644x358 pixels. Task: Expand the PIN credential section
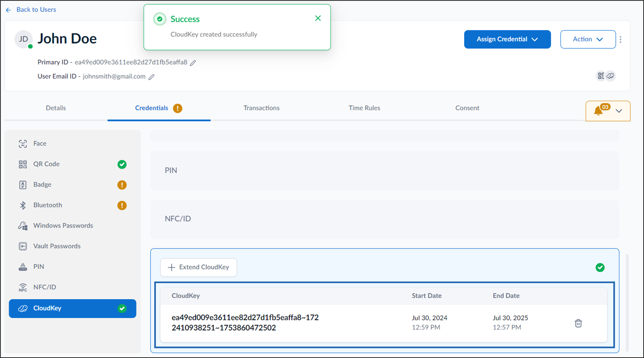click(385, 171)
